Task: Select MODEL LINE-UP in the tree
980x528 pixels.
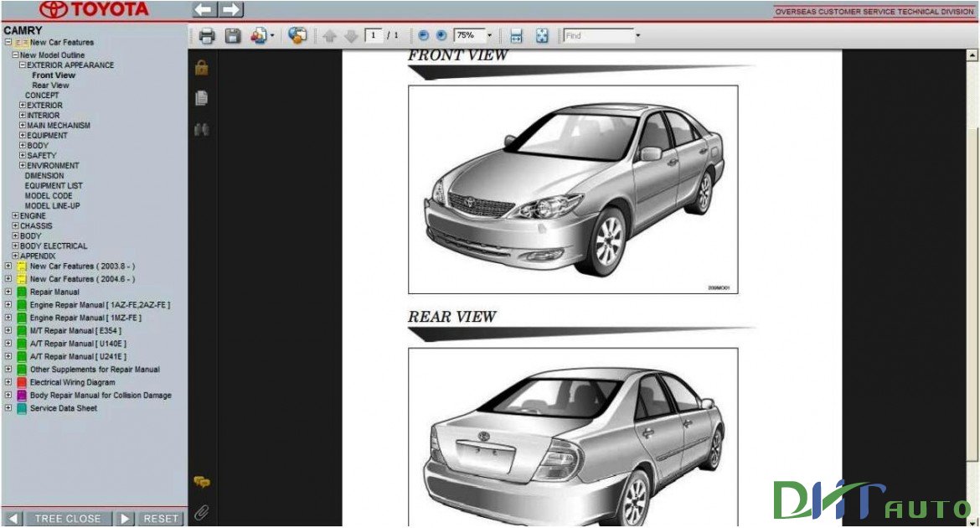Action: (53, 206)
